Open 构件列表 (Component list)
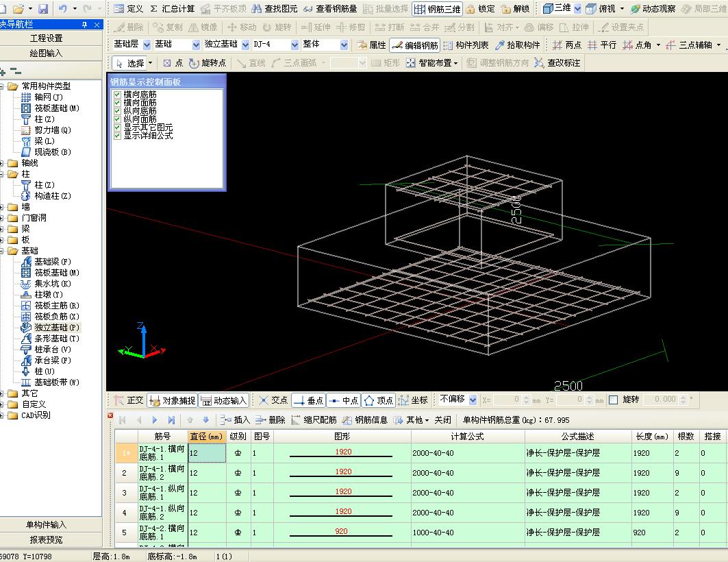 click(x=466, y=45)
